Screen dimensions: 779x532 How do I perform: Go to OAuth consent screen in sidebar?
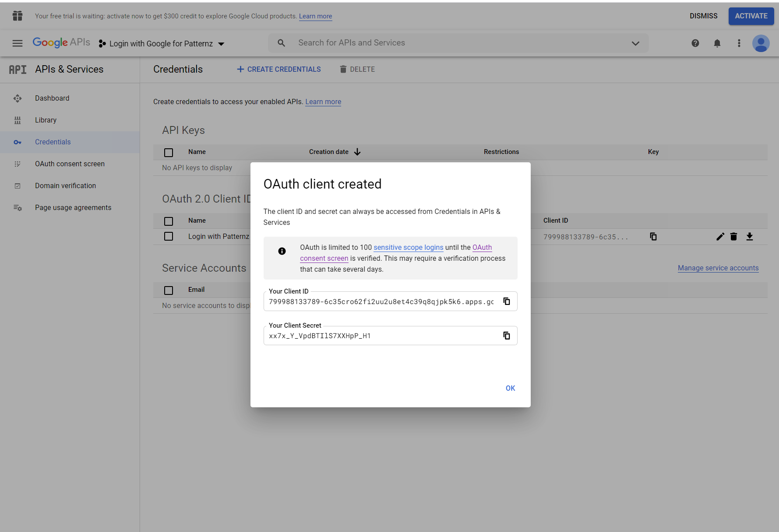(70, 164)
